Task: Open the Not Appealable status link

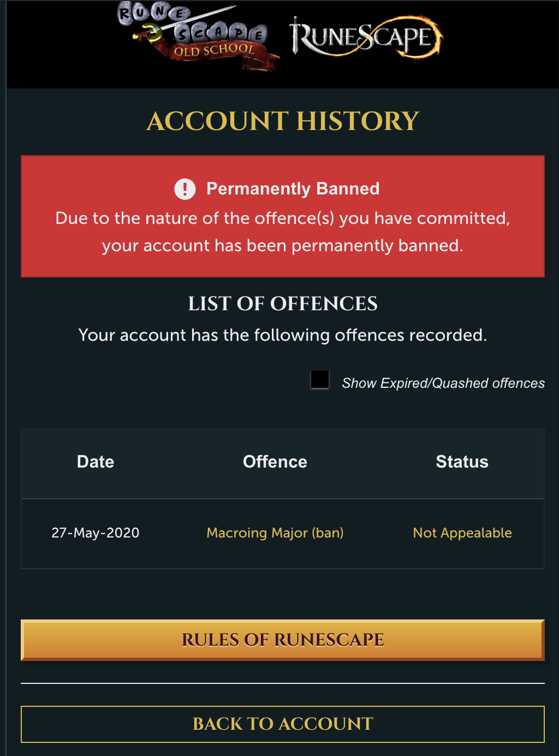Action: pos(462,533)
